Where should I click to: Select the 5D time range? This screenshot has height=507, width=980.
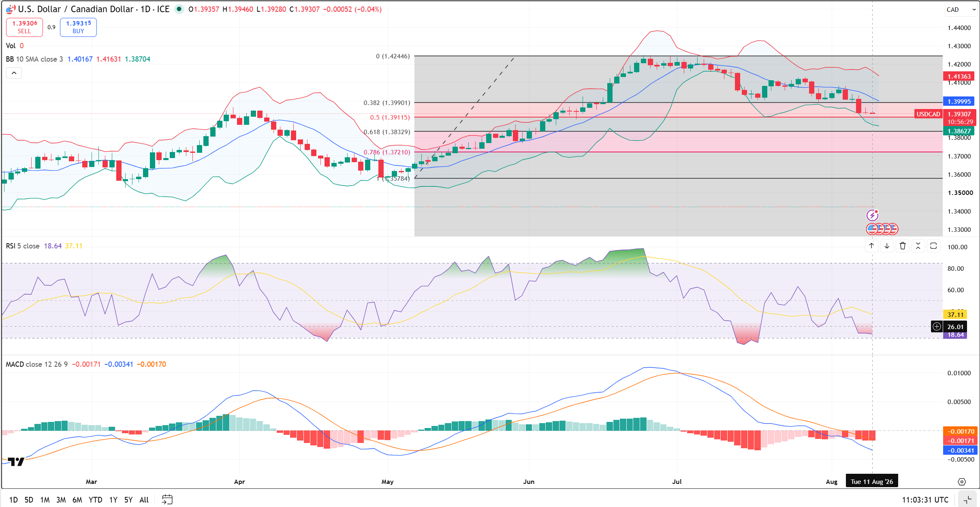(29, 500)
